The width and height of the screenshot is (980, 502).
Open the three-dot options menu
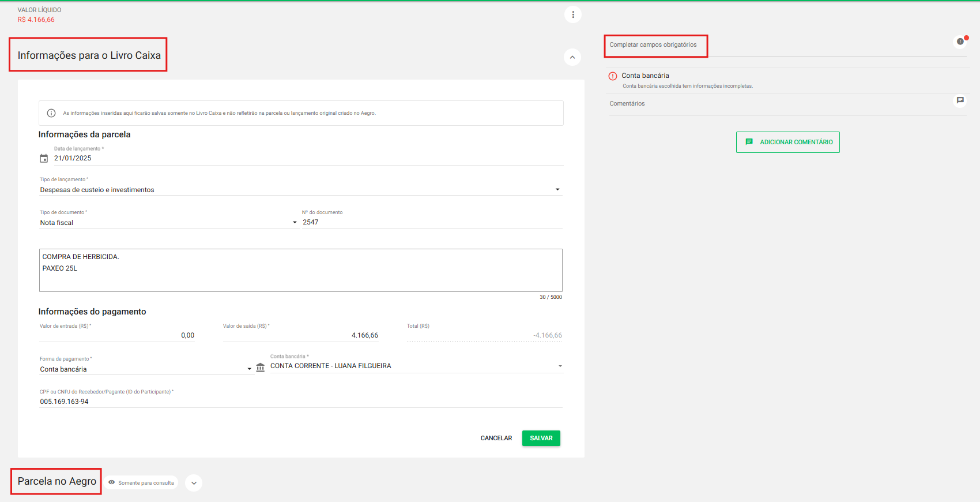tap(572, 15)
